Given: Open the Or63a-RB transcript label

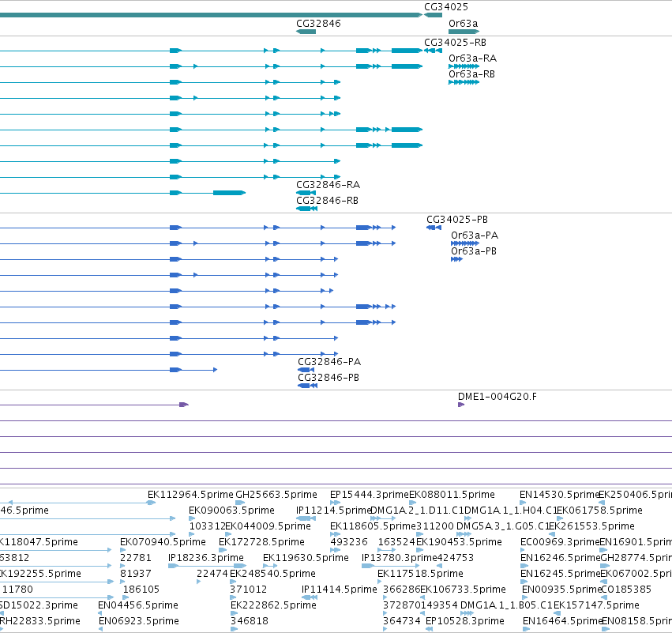Looking at the screenshot, I should coord(472,74).
